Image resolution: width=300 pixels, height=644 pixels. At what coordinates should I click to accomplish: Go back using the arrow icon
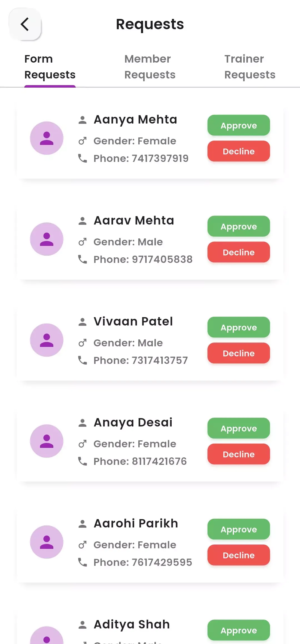pyautogui.click(x=25, y=24)
